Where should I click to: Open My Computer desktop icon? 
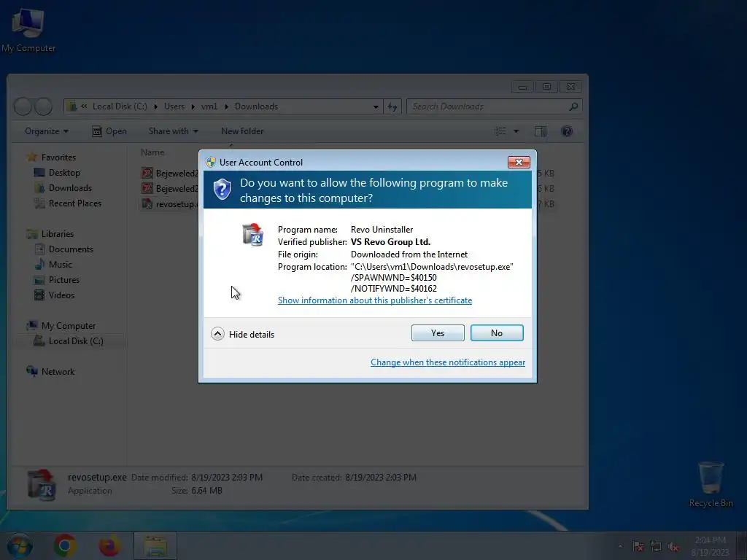click(28, 29)
